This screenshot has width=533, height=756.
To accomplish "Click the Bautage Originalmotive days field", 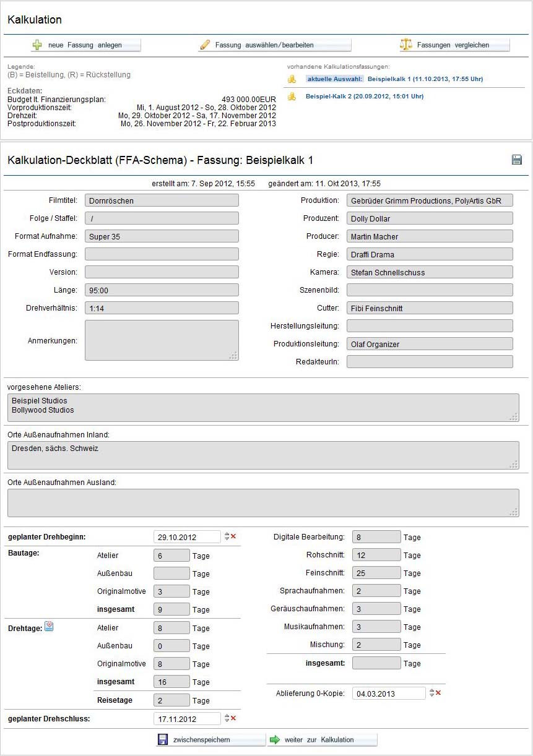I will [x=171, y=591].
